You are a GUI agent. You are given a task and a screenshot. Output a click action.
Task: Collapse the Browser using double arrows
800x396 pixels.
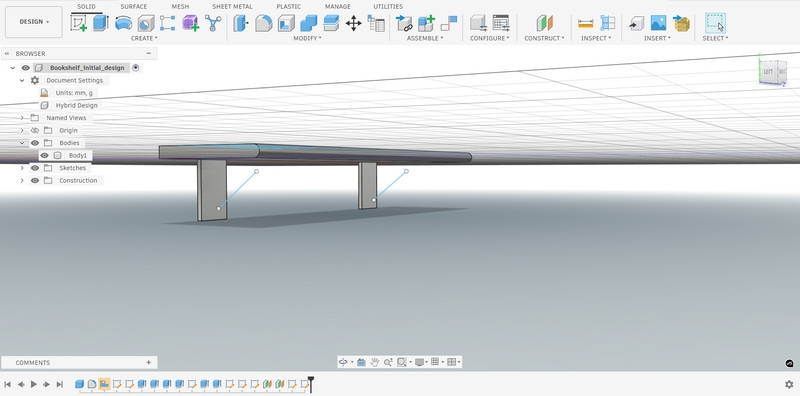pyautogui.click(x=7, y=54)
